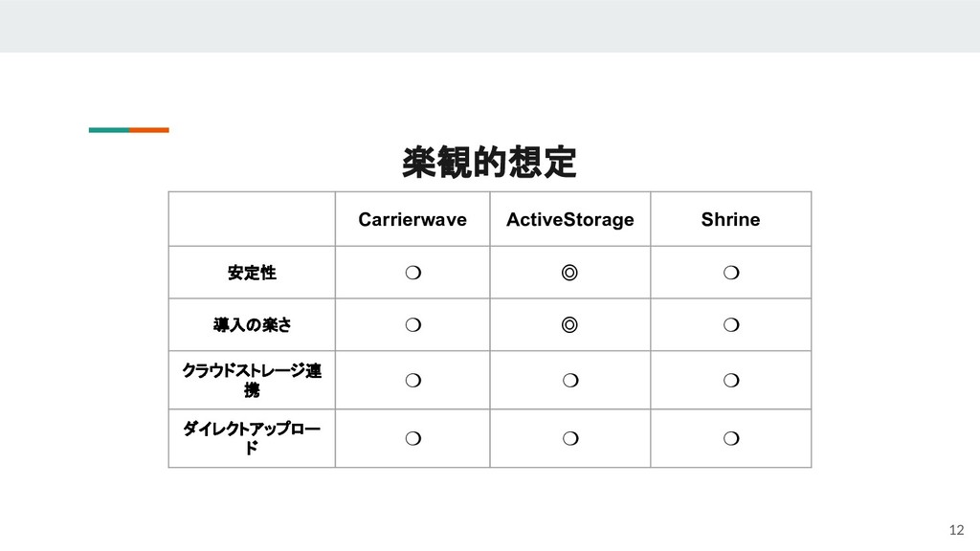Click the ActiveStorage クラウドストレージ連携 circle mark
The image size is (980, 551).
[x=569, y=381]
